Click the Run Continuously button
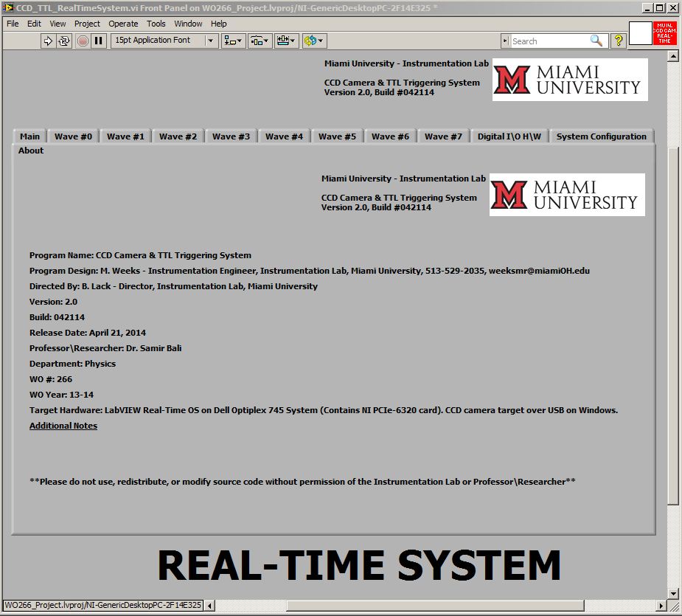This screenshot has height=616, width=682. click(64, 41)
